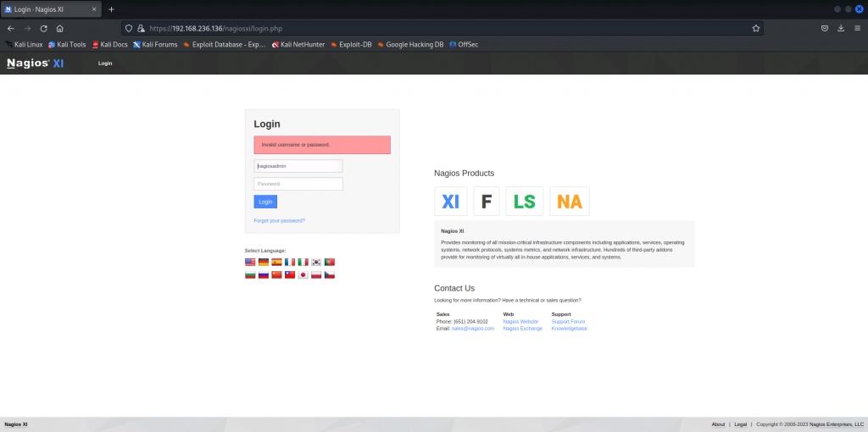Screen dimensions: 868x432
Task: Open the Nagios Exchange link
Action: tap(522, 329)
